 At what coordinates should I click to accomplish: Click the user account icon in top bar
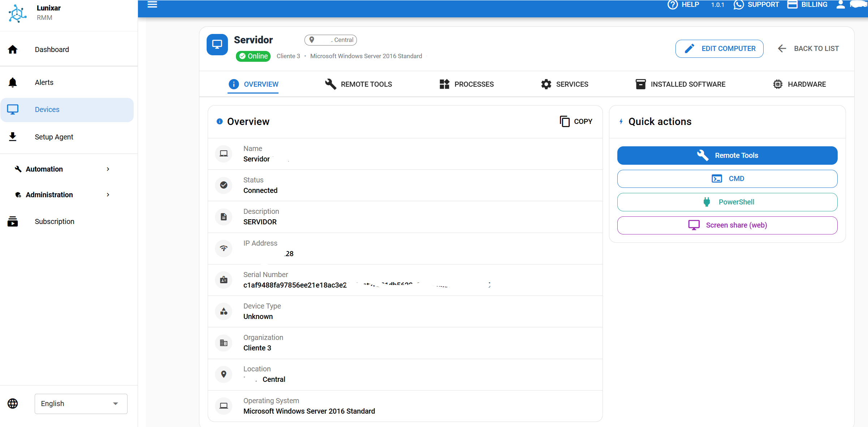[841, 5]
